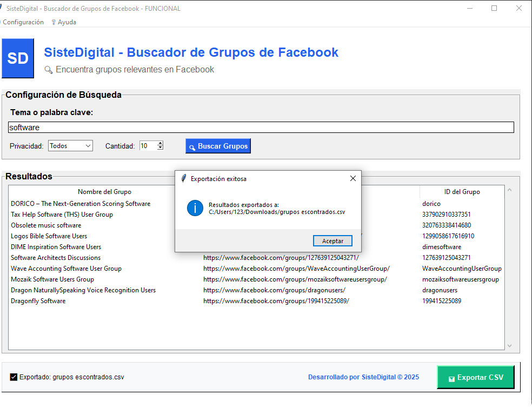
Task: Click the results scrollbar up arrow
Action: (510, 190)
